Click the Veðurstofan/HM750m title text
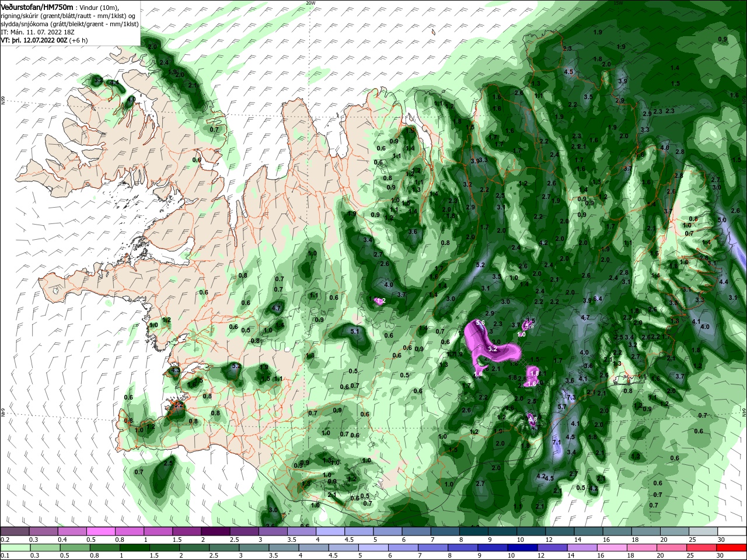Viewport: 747px width, 560px height. click(x=37, y=6)
